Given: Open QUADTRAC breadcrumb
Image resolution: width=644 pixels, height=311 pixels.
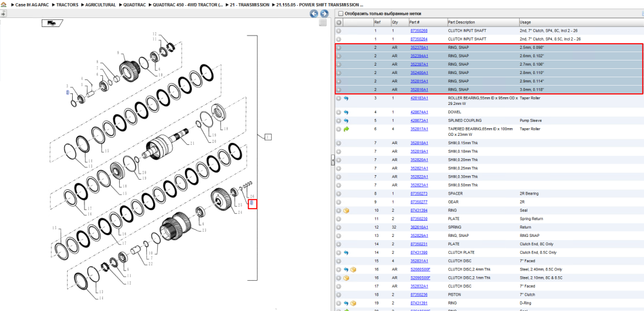Looking at the screenshot, I should tap(135, 5).
